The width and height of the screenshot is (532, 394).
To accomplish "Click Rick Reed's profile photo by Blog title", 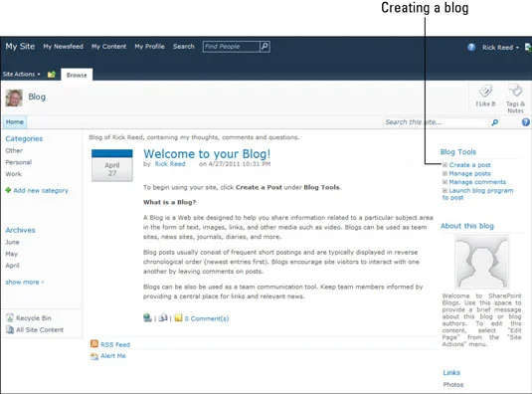I will 14,98.
